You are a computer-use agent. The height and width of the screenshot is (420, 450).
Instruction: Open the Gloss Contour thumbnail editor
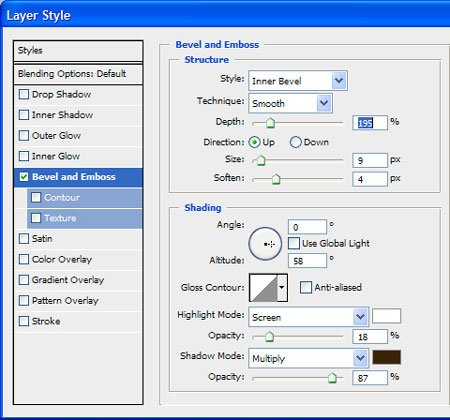pyautogui.click(x=264, y=288)
